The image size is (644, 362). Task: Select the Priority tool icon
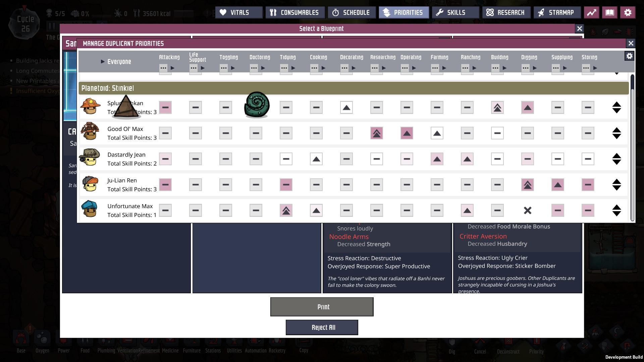pos(536,341)
